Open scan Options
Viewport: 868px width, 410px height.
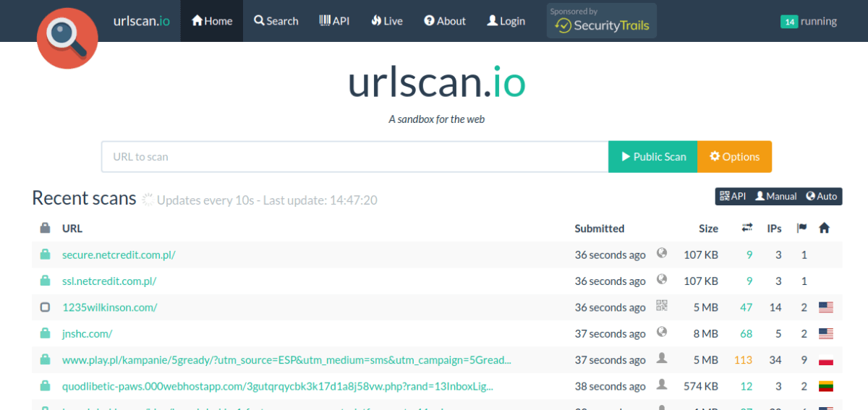[734, 157]
